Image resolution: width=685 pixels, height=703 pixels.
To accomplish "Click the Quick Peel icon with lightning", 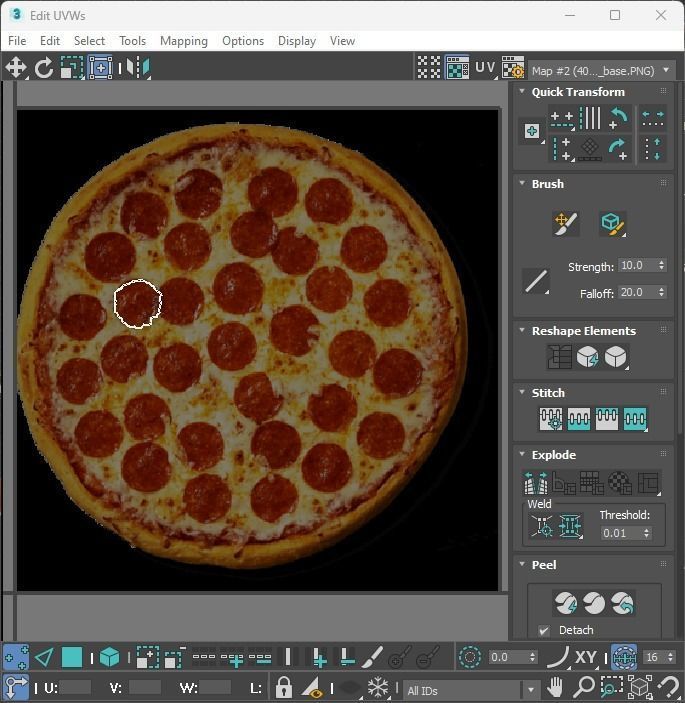I will [x=566, y=603].
